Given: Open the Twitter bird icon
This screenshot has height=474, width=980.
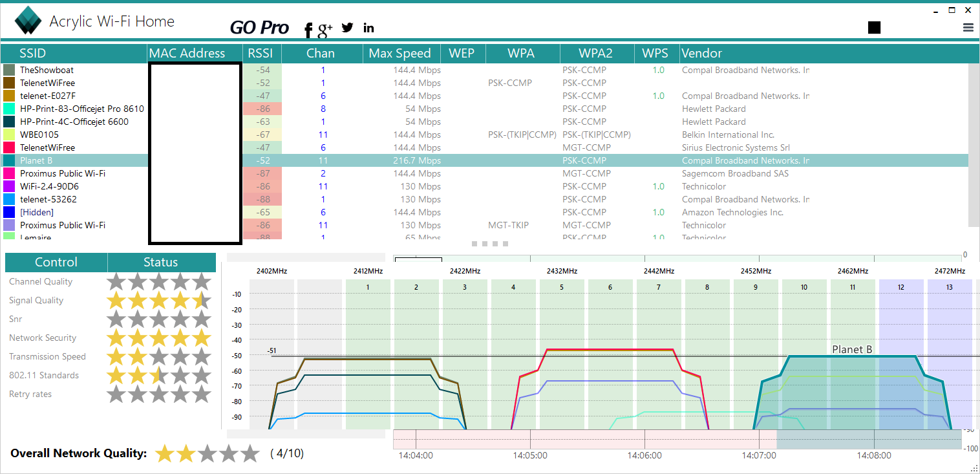Looking at the screenshot, I should click(348, 27).
